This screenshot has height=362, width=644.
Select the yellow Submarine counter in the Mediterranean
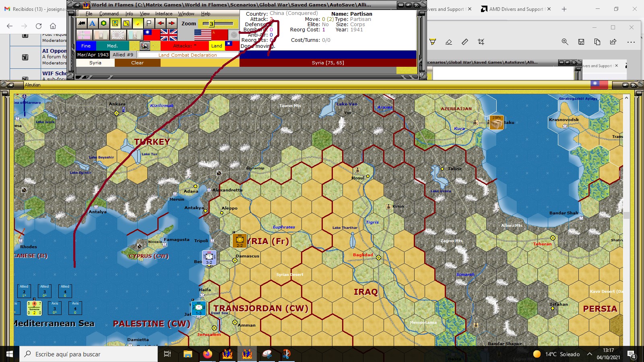34,308
